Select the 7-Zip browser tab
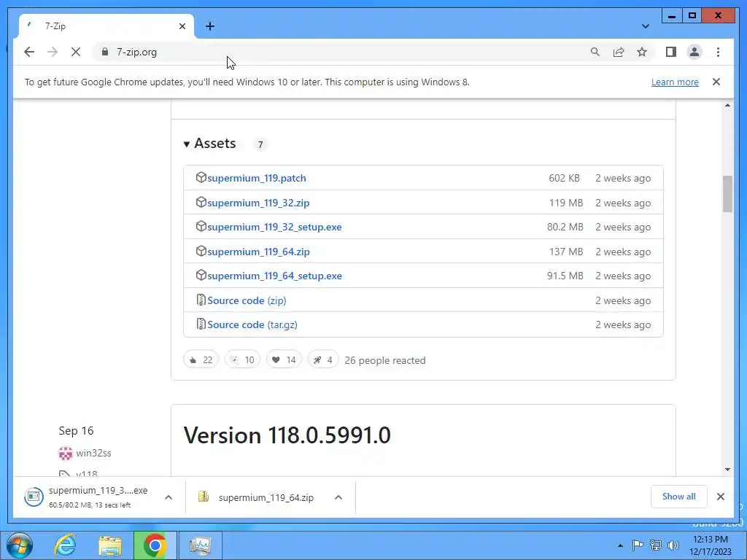Screen dimensions: 747x560 pos(107,26)
